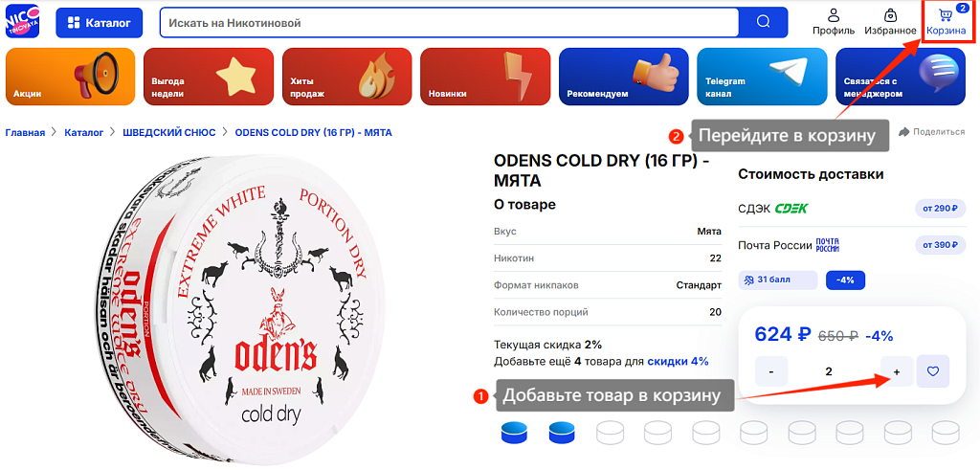Add product to favorites with heart icon
980x470 pixels.
click(x=933, y=371)
